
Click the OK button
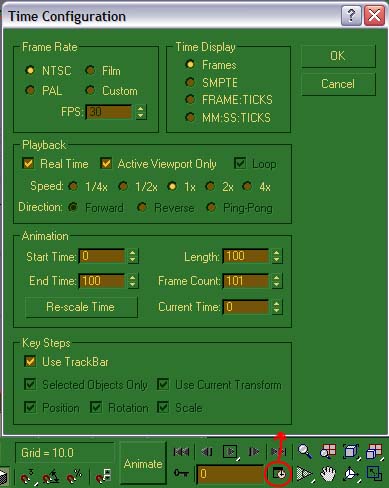338,56
